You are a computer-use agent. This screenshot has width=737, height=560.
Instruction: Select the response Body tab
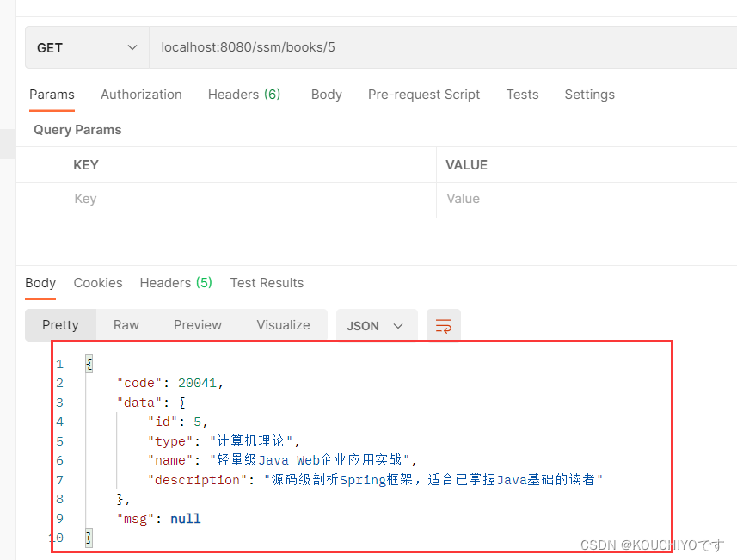pyautogui.click(x=40, y=283)
